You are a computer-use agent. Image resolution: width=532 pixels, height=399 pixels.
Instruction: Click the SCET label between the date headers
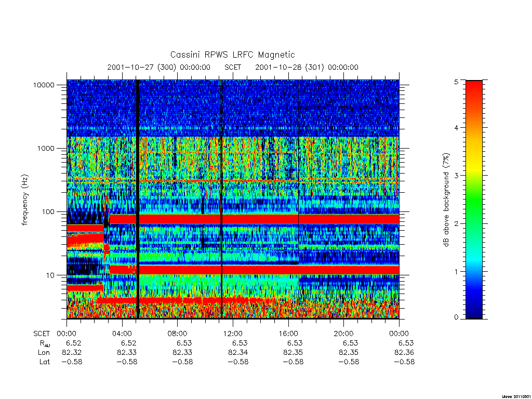click(233, 67)
